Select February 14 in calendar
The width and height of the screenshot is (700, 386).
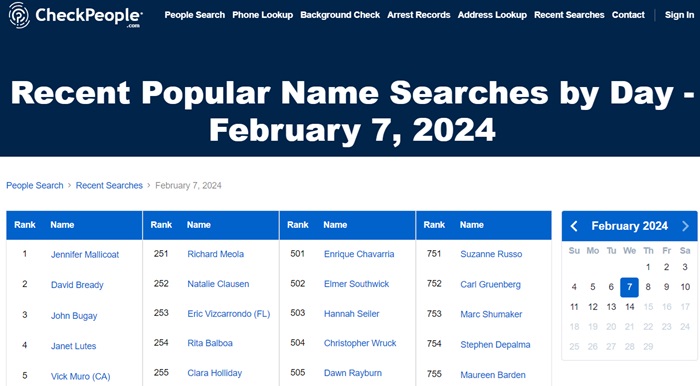[x=629, y=307]
